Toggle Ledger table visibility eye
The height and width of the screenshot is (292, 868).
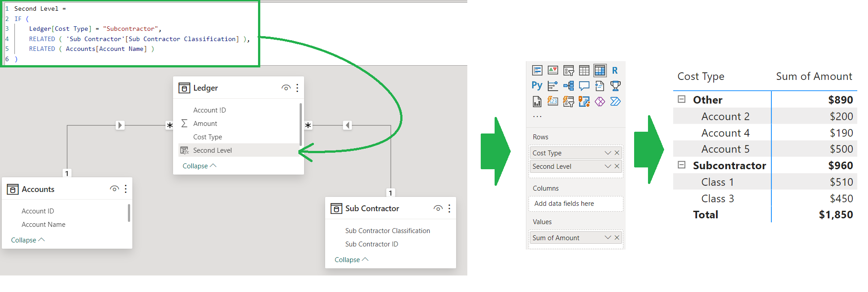click(286, 88)
